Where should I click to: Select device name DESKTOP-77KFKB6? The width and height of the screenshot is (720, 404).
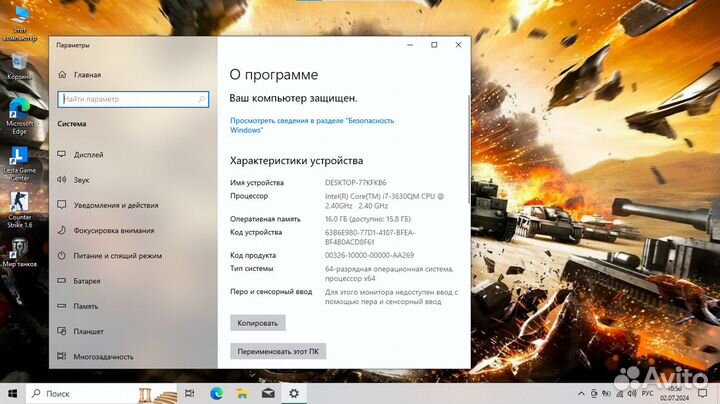355,183
